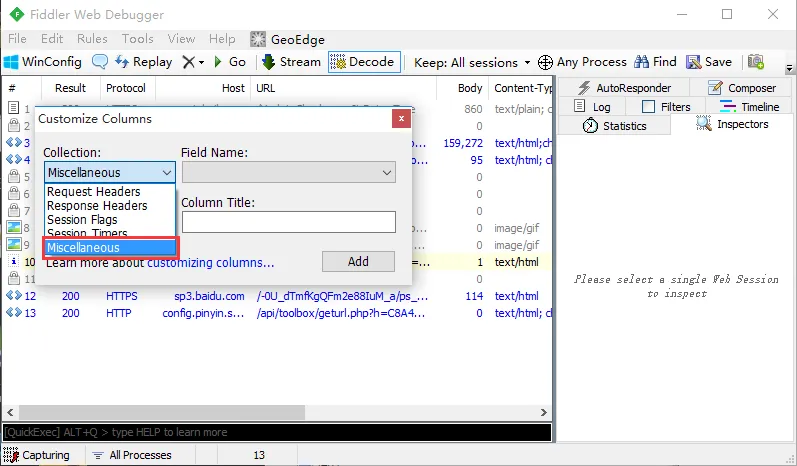Expand the Collection combo box
This screenshot has height=466, width=797.
pyautogui.click(x=110, y=173)
